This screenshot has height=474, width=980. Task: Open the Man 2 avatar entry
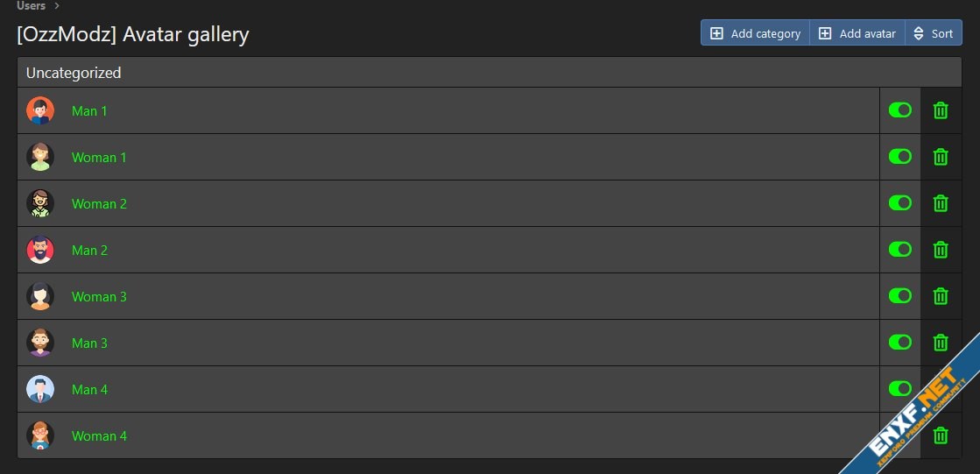coord(89,251)
